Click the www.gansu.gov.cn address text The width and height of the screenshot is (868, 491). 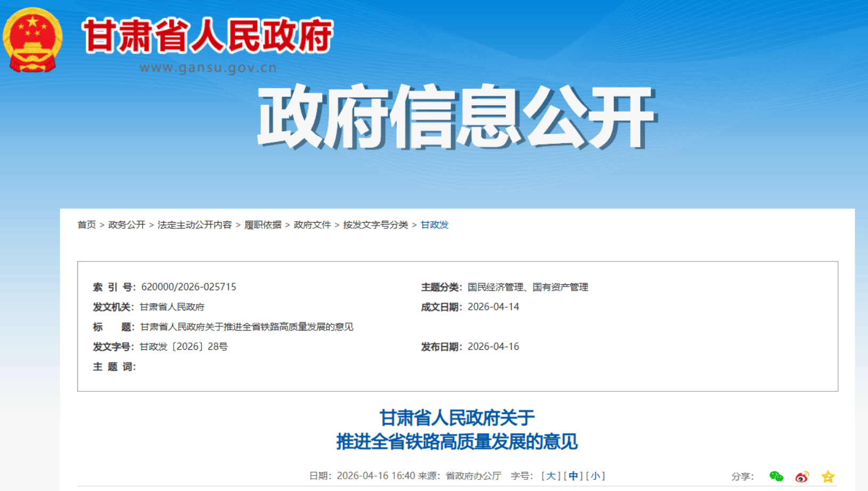[208, 68]
